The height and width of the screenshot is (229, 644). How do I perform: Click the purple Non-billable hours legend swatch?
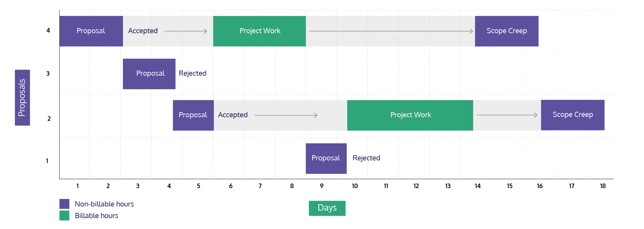[x=64, y=204]
